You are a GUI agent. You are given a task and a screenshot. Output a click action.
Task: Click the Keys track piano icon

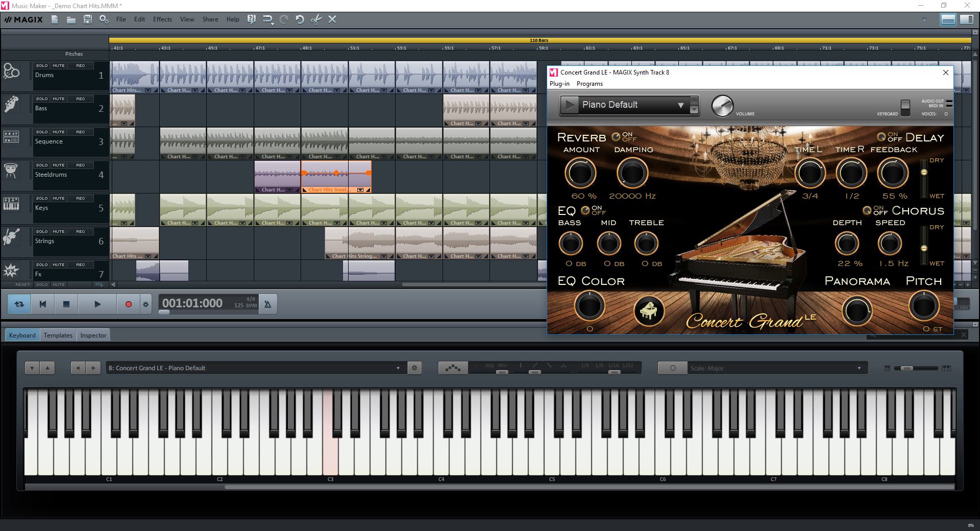[12, 204]
